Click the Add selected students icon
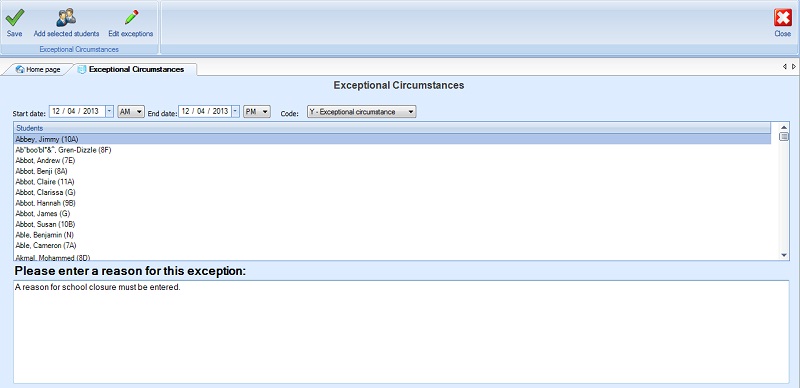The height and width of the screenshot is (388, 800). click(66, 17)
